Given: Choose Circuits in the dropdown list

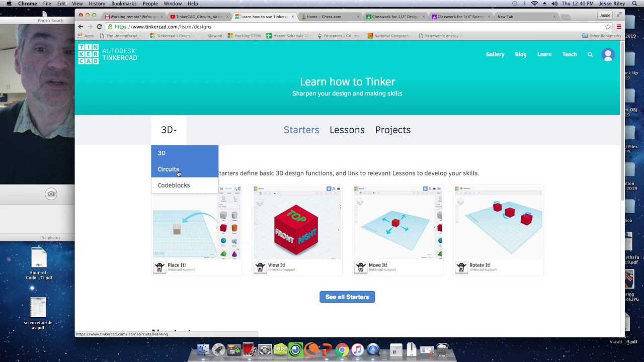Looking at the screenshot, I should (185, 169).
